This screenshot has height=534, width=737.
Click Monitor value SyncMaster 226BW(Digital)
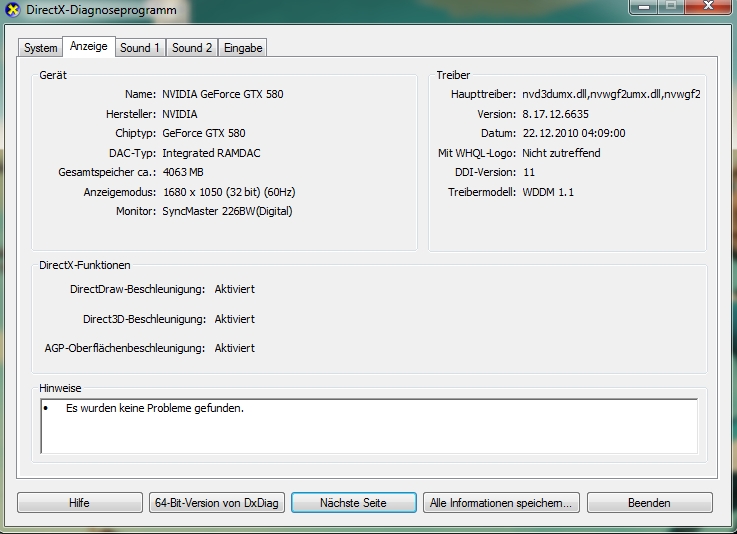coord(227,211)
